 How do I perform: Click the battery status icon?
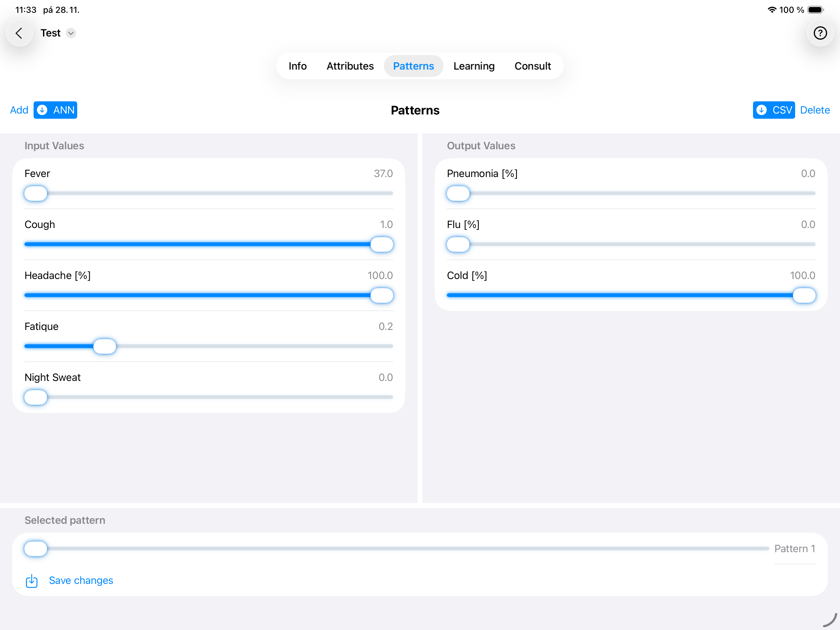[x=815, y=10]
